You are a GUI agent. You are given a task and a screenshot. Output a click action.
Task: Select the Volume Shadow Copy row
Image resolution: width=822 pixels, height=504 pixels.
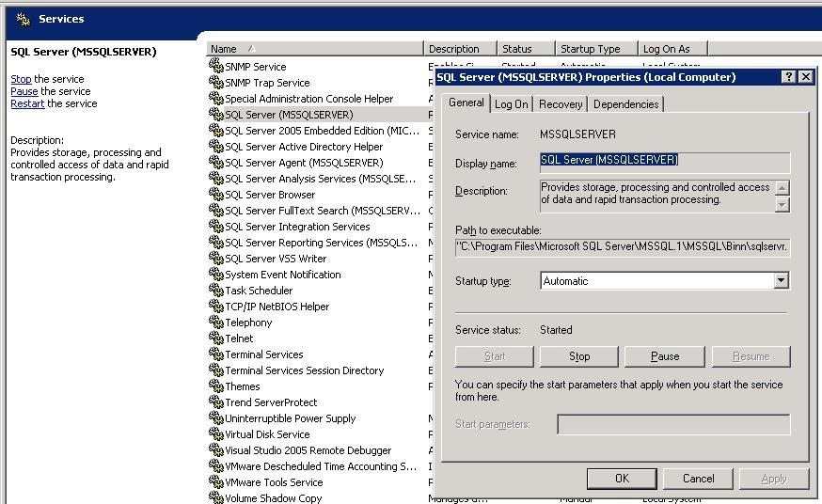pyautogui.click(x=321, y=498)
